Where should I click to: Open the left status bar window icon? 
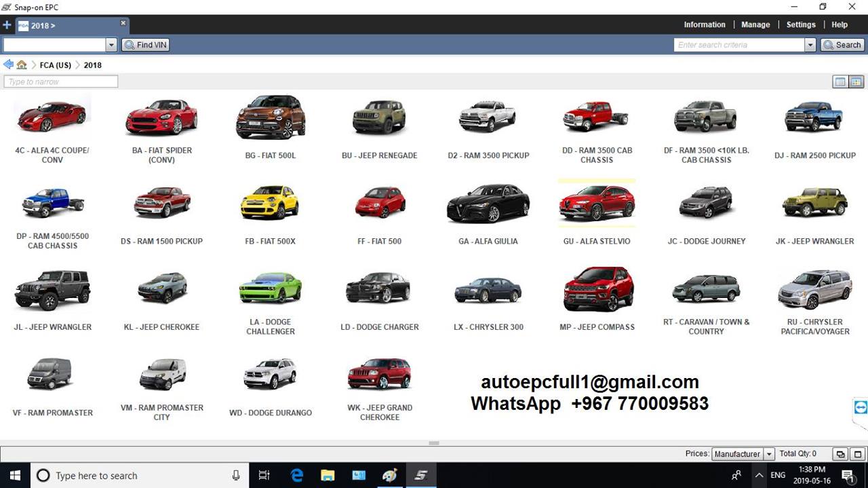pyautogui.click(x=840, y=454)
